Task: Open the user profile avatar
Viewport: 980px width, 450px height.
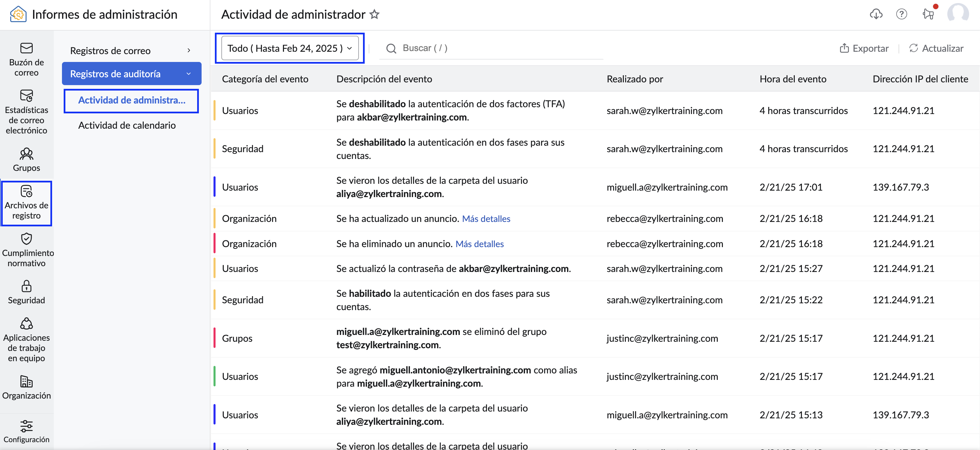Action: (x=958, y=14)
